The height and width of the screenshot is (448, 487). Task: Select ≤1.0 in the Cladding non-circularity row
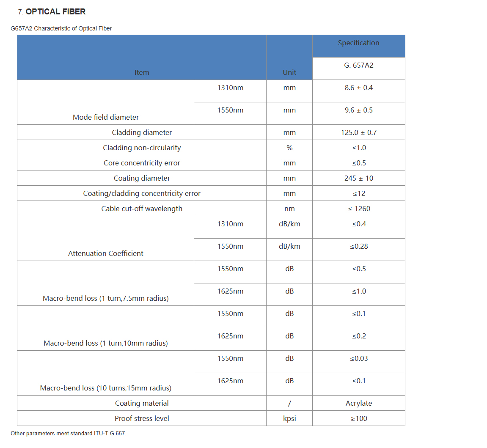tap(359, 148)
